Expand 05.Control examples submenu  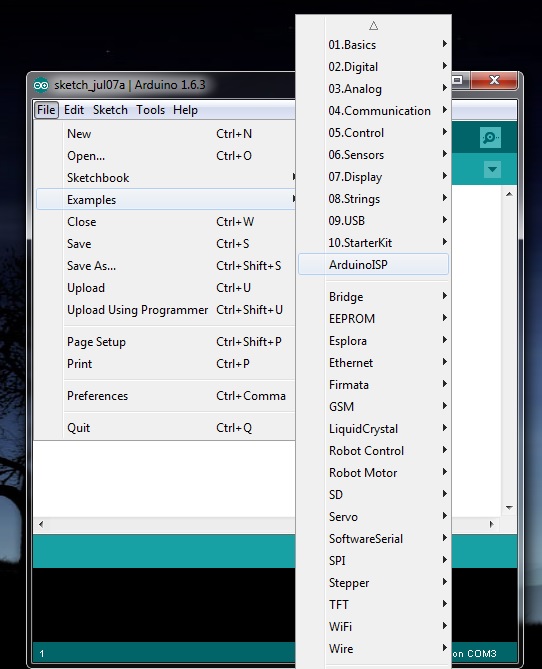[373, 133]
